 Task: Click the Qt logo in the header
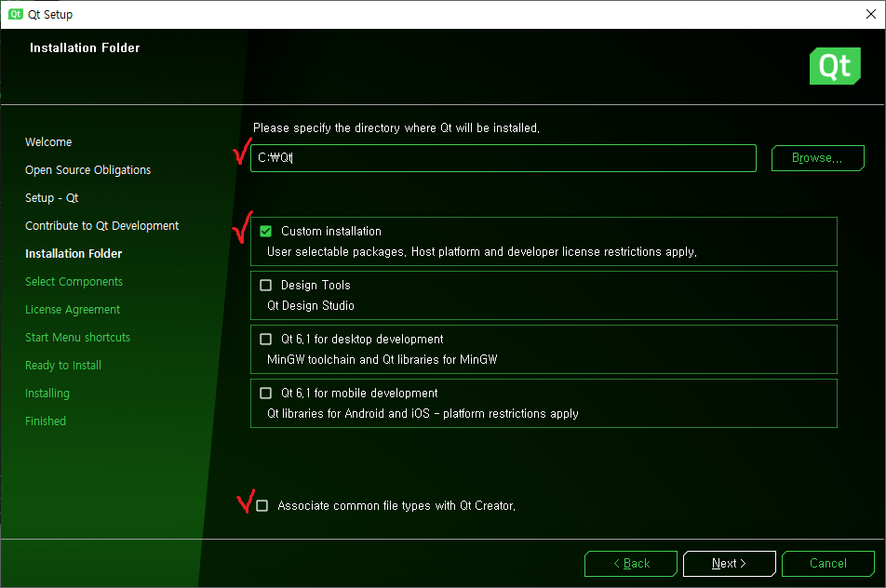[x=835, y=66]
